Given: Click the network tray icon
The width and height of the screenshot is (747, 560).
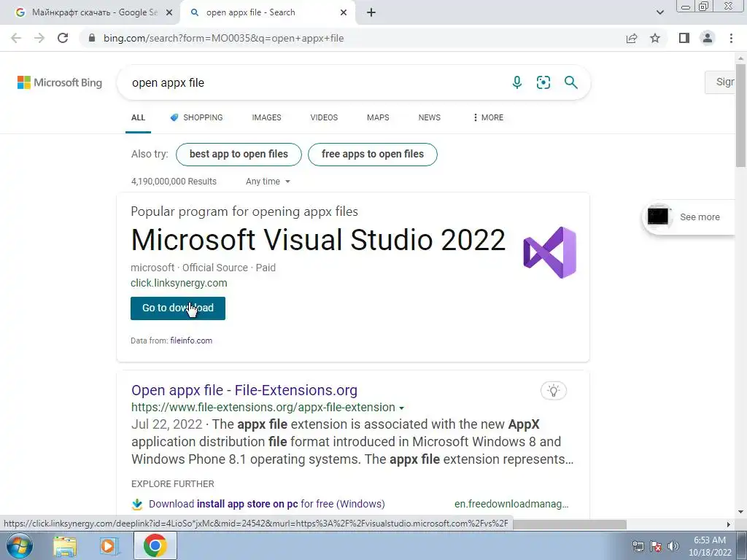Looking at the screenshot, I should point(638,546).
